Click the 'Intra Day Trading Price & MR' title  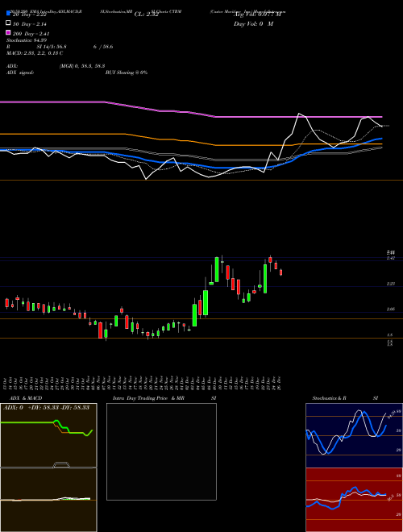pos(148,398)
